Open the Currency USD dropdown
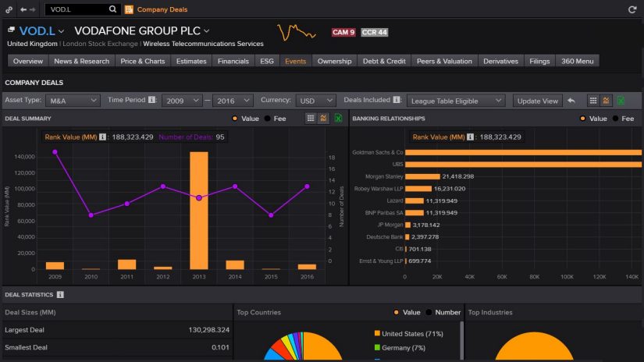 315,101
